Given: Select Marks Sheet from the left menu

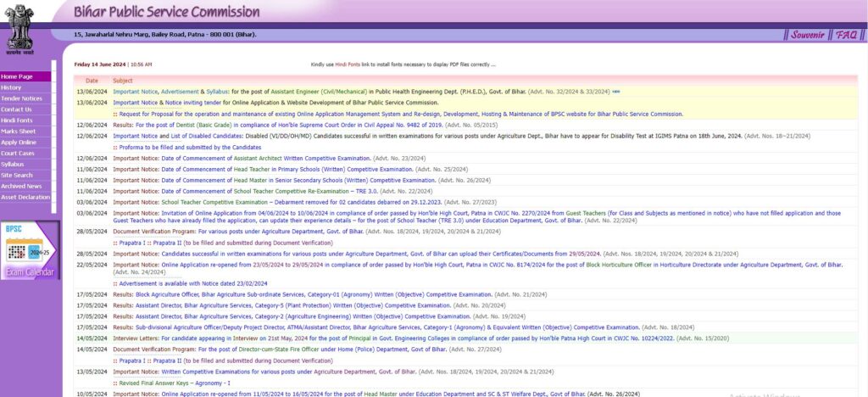Looking at the screenshot, I should click(18, 131).
